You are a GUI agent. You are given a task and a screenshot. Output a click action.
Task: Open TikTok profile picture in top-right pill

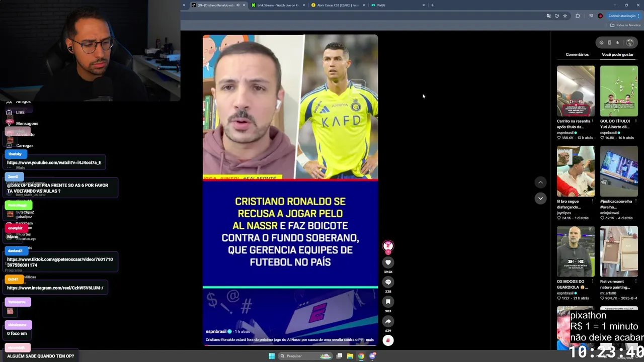(630, 43)
